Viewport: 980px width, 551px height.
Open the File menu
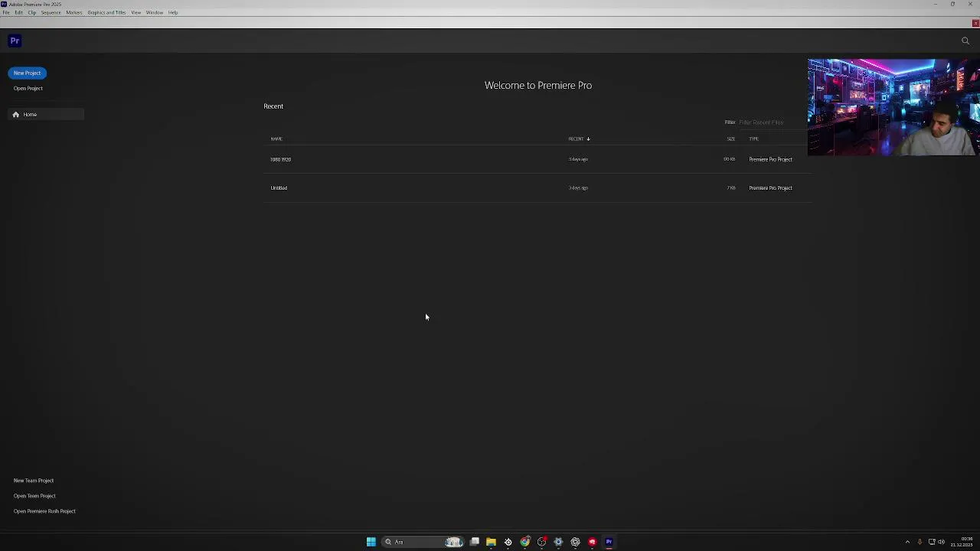(x=6, y=12)
